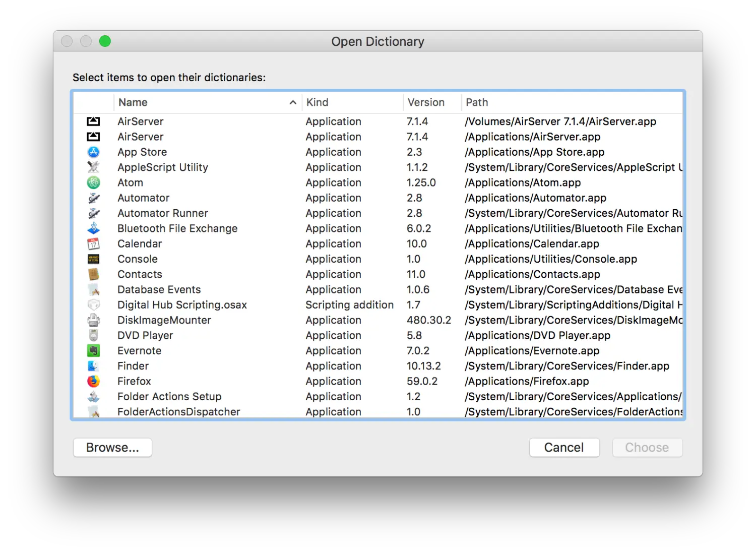Cancel the Open Dictionary dialog
Screen dimensions: 756x553
click(564, 448)
